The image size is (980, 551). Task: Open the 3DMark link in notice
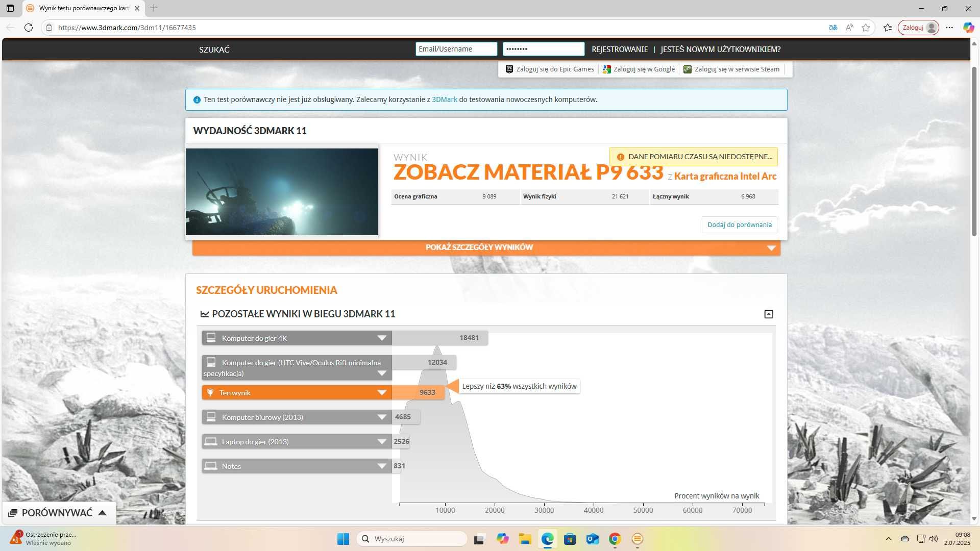445,99
